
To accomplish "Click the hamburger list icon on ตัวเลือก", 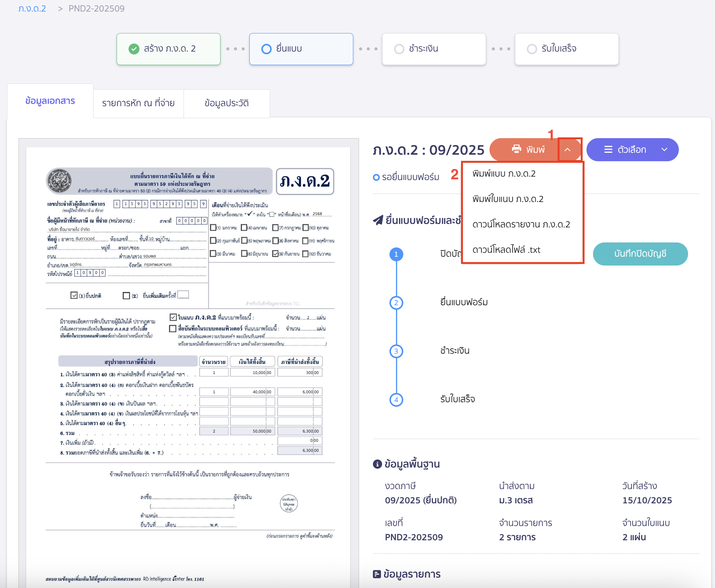I will pyautogui.click(x=608, y=150).
